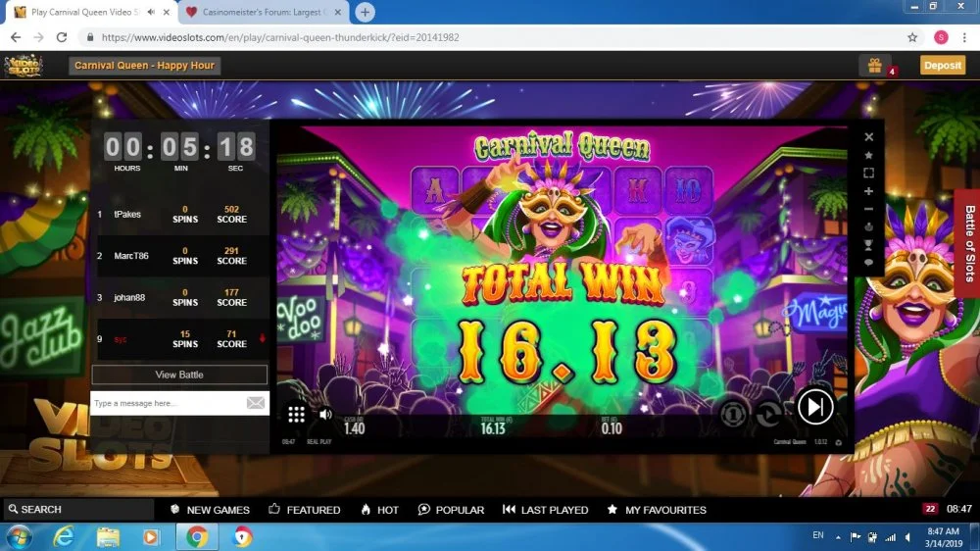
Task: Open chat bubble icon in game sidebar
Action: (x=868, y=263)
